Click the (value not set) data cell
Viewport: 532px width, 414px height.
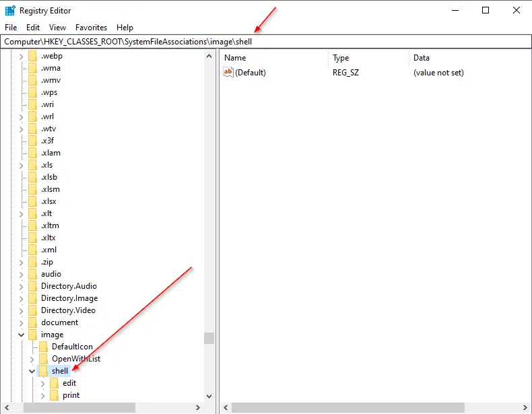[438, 73]
